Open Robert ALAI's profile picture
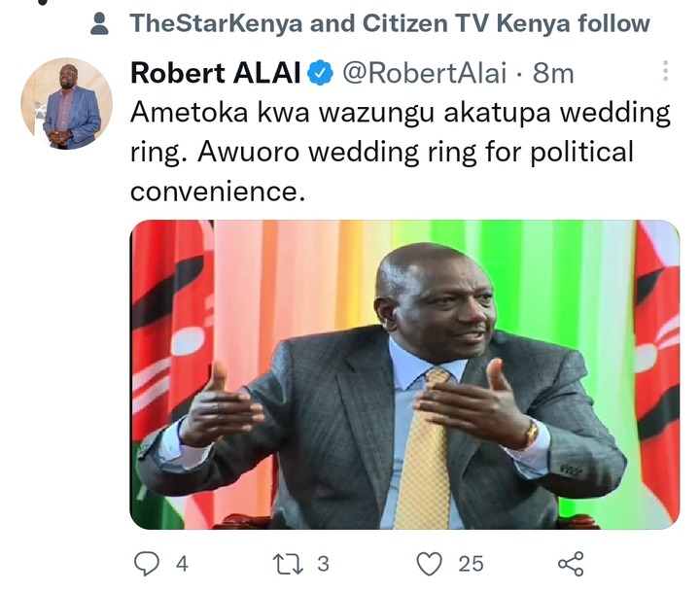Viewport: 700px width, 592px height. pos(66,103)
